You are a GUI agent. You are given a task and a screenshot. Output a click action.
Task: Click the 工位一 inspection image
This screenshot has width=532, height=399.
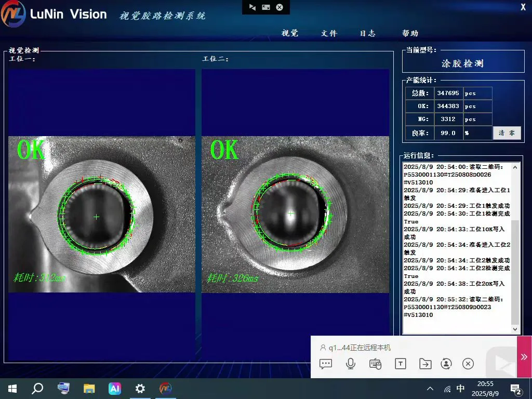point(102,215)
